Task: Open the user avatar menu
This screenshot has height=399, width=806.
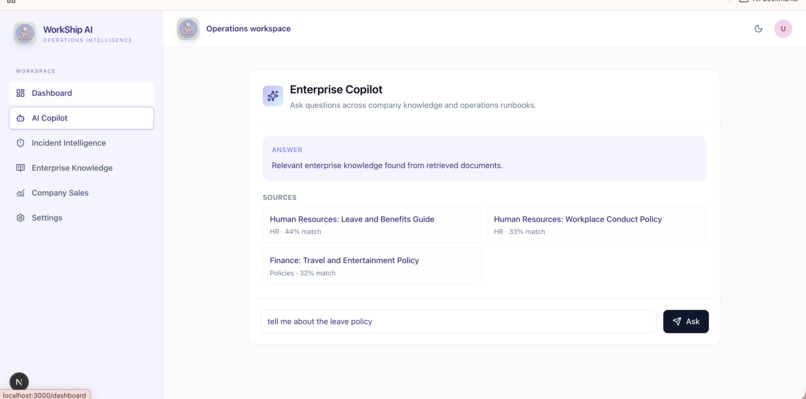Action: [x=783, y=29]
